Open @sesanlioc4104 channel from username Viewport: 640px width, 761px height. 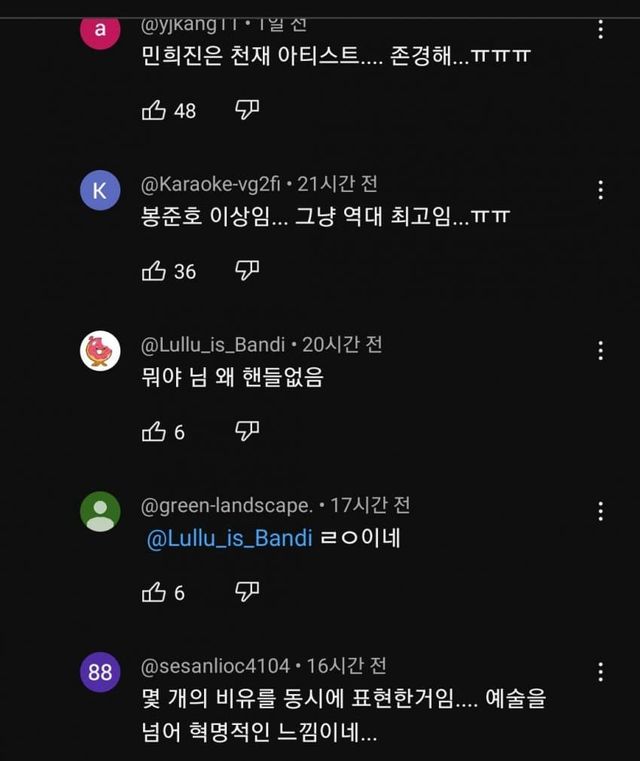pyautogui.click(x=215, y=665)
